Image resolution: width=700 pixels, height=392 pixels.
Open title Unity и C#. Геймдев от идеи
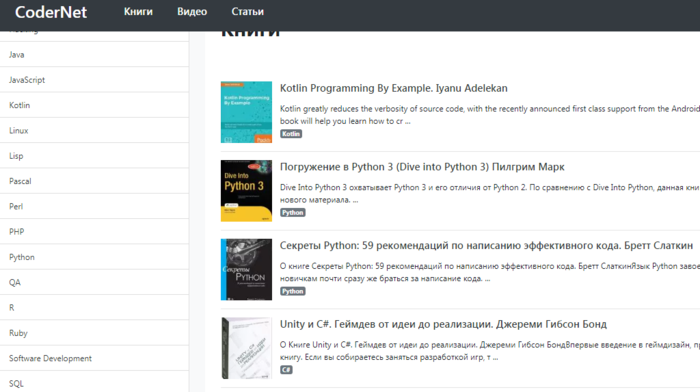click(x=443, y=324)
